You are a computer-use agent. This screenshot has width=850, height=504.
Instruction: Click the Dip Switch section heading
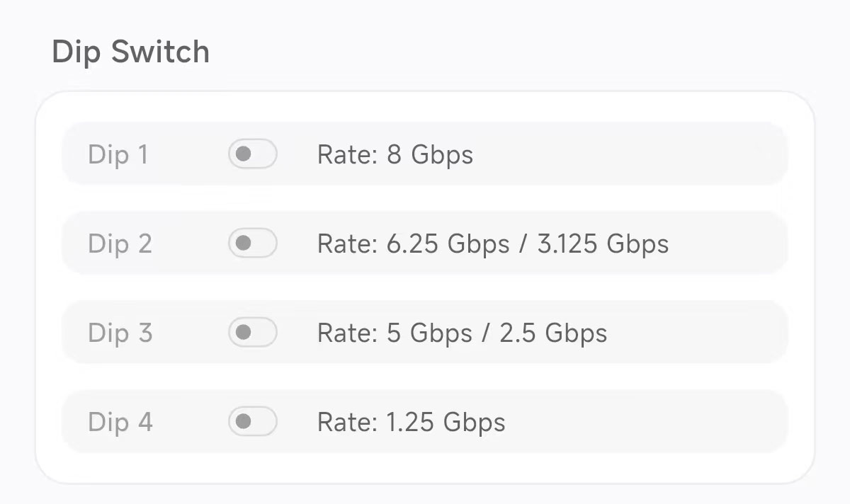130,52
